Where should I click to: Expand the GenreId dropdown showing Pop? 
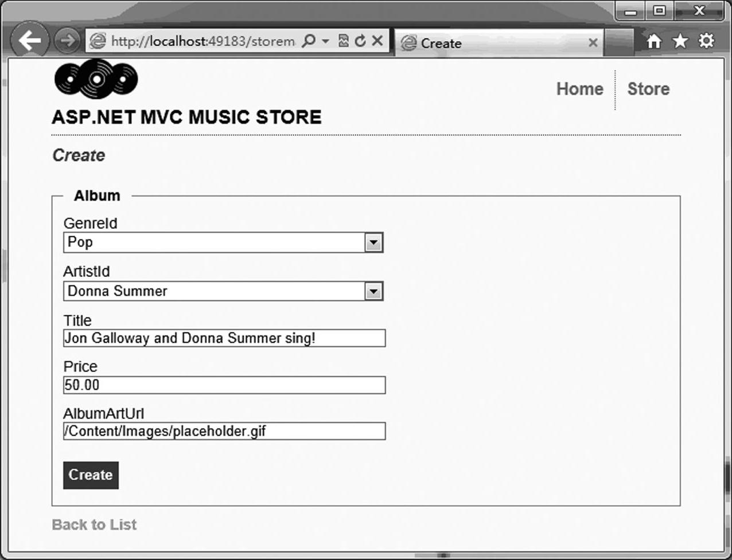pyautogui.click(x=373, y=242)
